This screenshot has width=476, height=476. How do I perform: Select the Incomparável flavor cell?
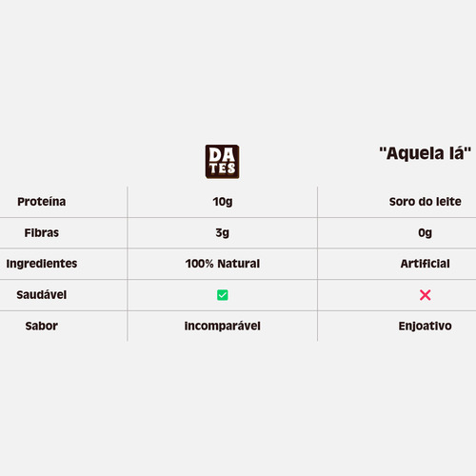pos(223,326)
